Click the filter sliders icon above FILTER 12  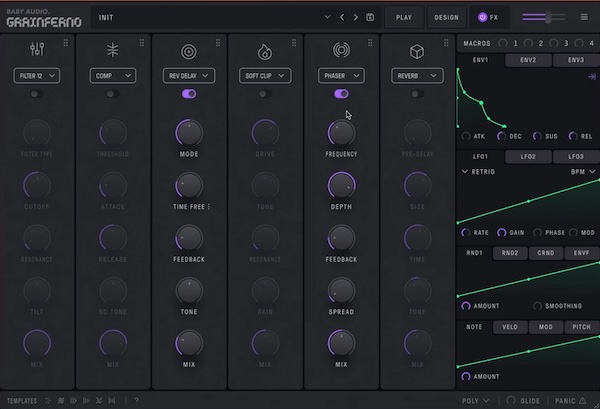click(37, 49)
